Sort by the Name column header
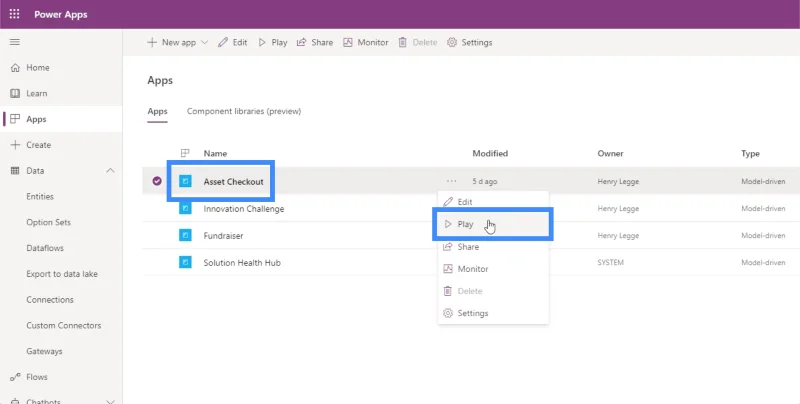Screen dimensions: 800x404 [x=215, y=154]
